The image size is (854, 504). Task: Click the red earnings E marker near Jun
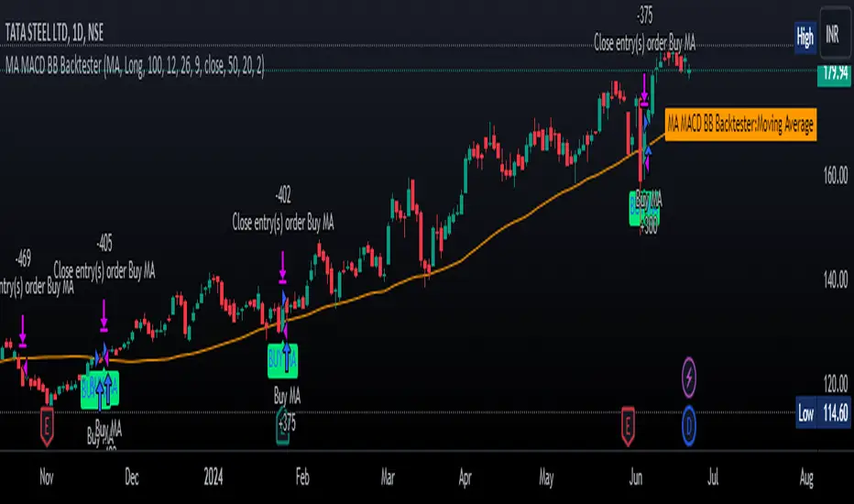(x=628, y=427)
